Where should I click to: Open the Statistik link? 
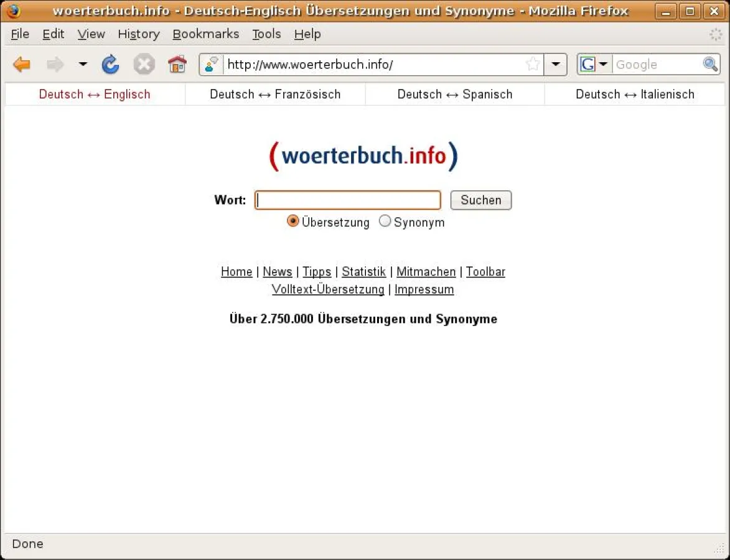[x=363, y=271]
